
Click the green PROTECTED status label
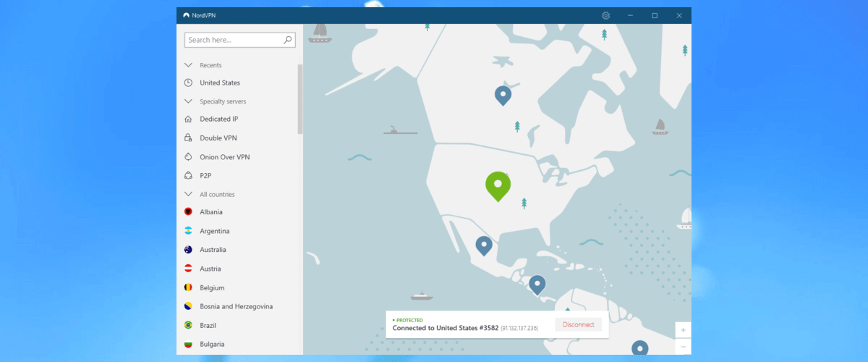point(409,319)
